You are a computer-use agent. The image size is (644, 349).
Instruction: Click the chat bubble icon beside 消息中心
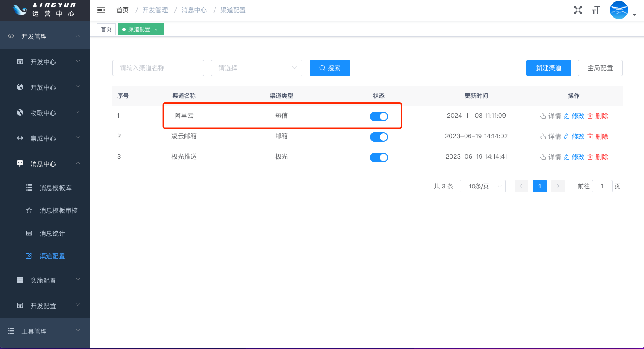[x=20, y=163]
